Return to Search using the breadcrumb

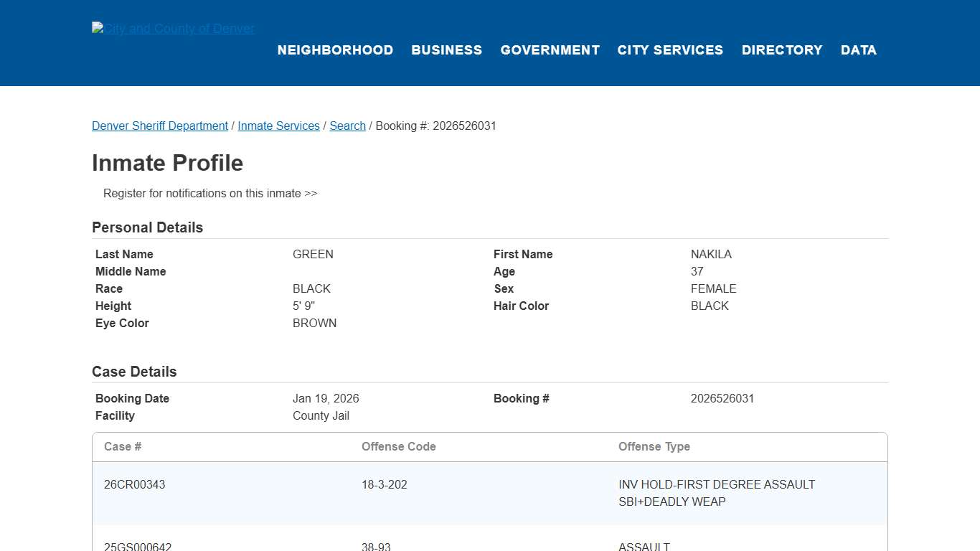tap(347, 126)
